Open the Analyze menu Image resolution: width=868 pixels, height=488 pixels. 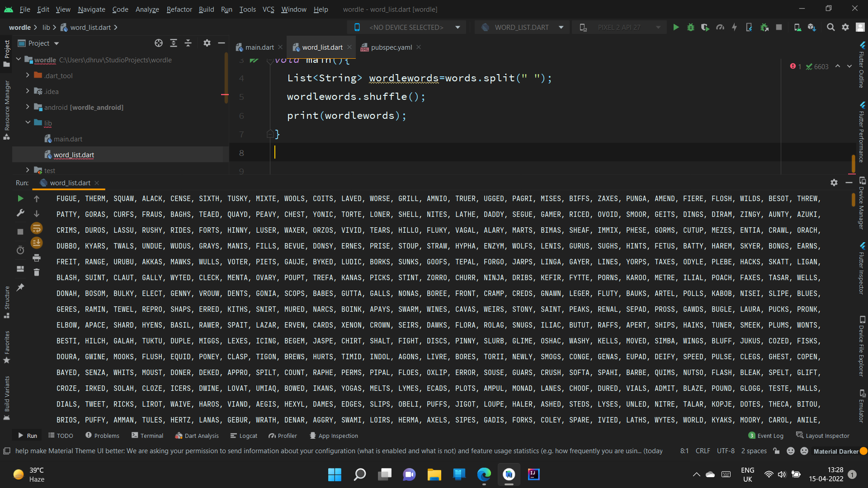pos(147,9)
